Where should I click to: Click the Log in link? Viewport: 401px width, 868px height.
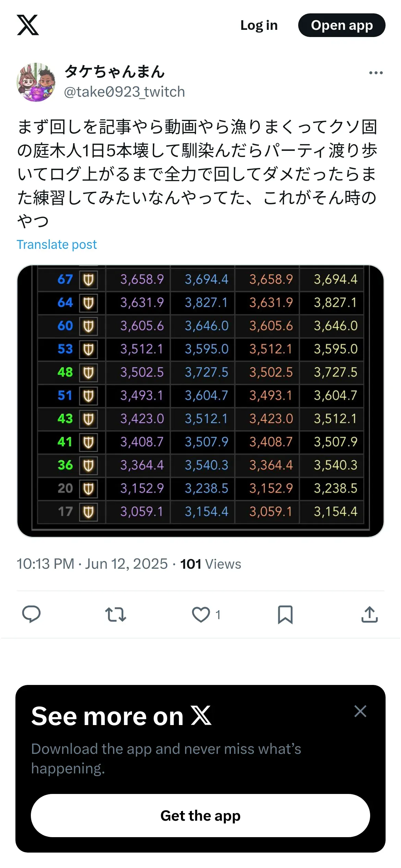[259, 25]
